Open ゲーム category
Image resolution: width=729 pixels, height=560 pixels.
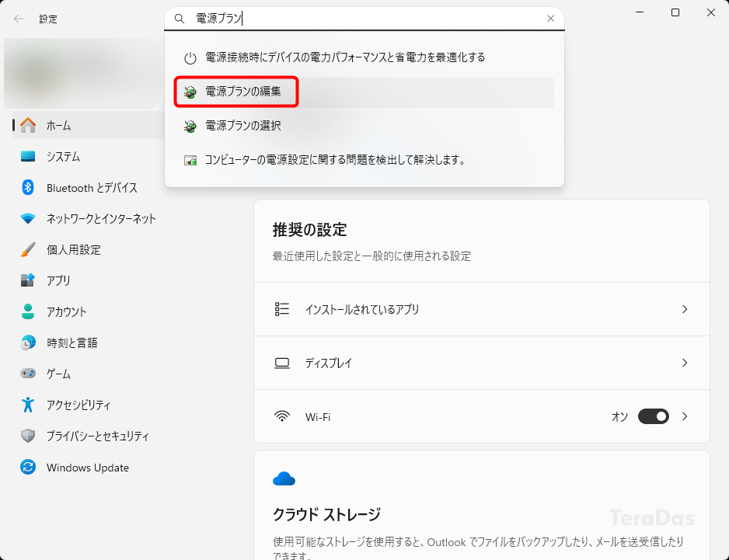pyautogui.click(x=89, y=374)
